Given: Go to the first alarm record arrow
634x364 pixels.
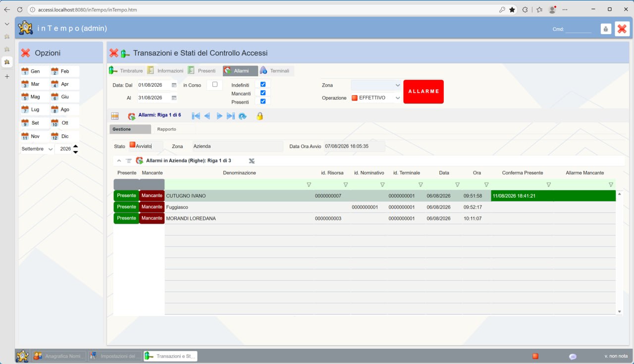Looking at the screenshot, I should click(196, 116).
